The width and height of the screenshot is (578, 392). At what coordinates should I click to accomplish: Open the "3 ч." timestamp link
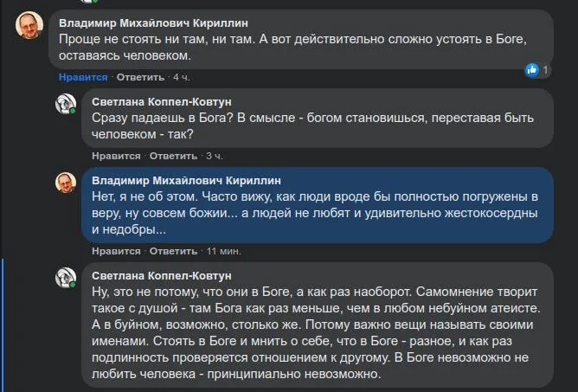(215, 156)
